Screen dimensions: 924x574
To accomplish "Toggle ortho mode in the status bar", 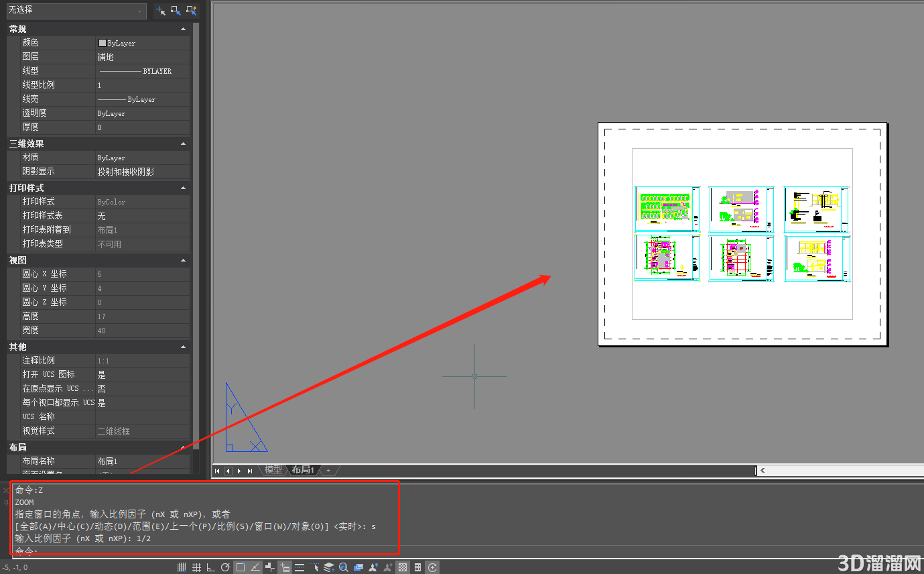I will click(x=210, y=567).
